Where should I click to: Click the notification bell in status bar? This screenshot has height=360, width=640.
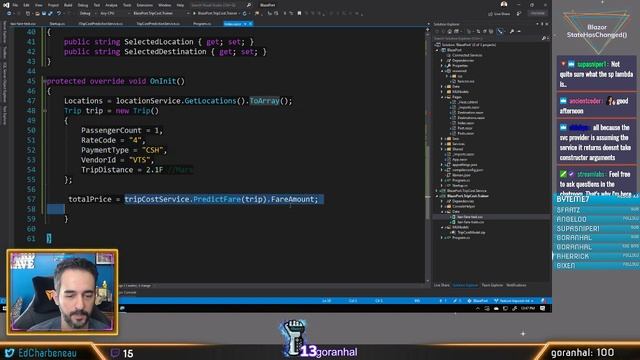coord(543,301)
